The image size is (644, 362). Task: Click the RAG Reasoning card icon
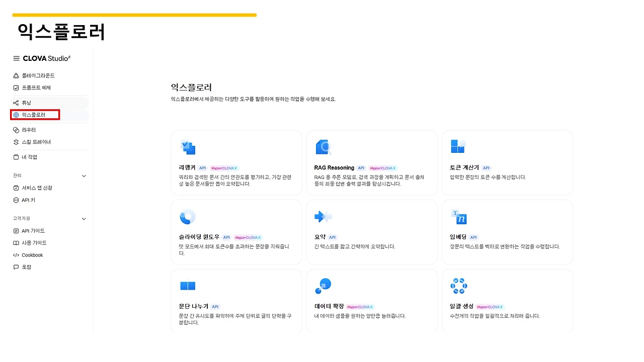323,147
